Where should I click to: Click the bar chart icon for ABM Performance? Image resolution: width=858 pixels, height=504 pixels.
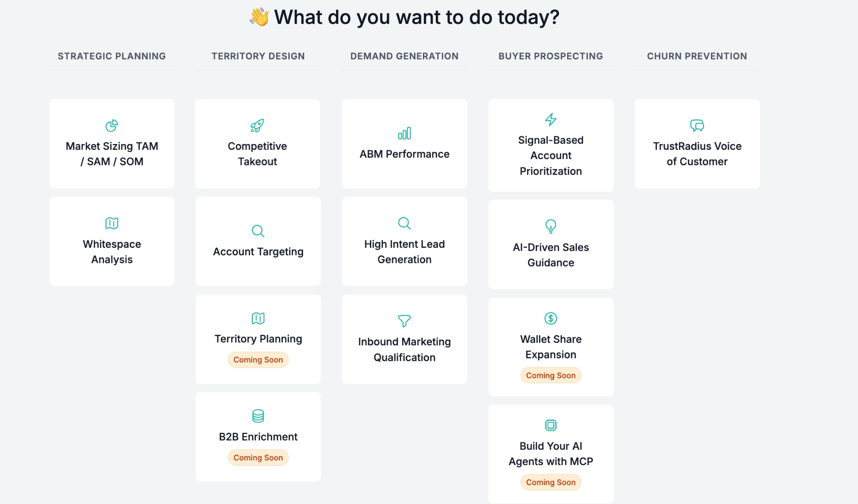click(404, 134)
